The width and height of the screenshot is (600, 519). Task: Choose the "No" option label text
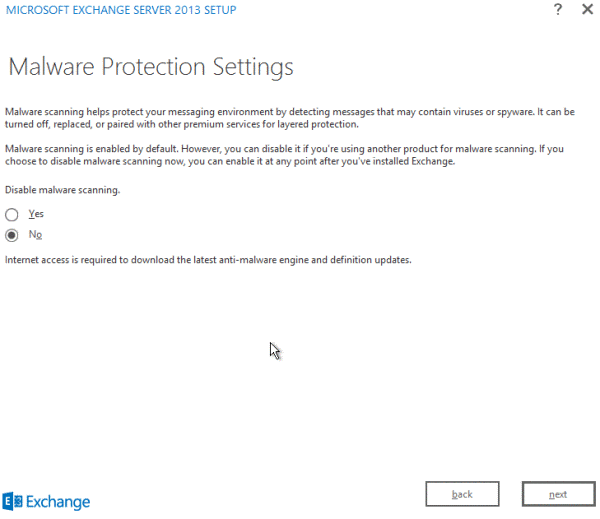pyautogui.click(x=35, y=234)
